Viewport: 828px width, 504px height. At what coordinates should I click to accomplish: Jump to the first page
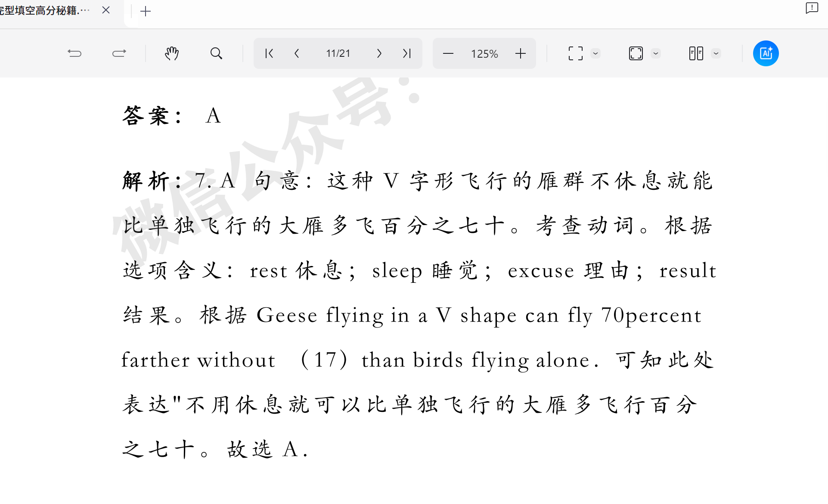tap(269, 53)
